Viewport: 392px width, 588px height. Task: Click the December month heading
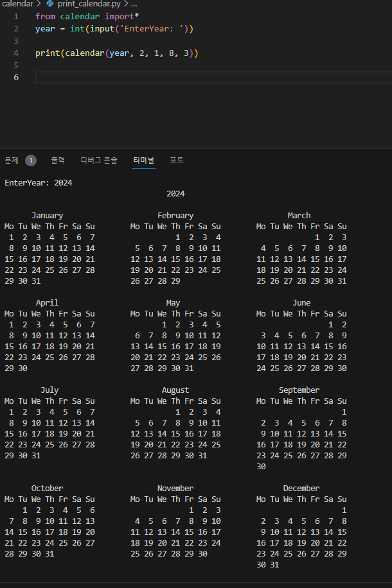(301, 489)
